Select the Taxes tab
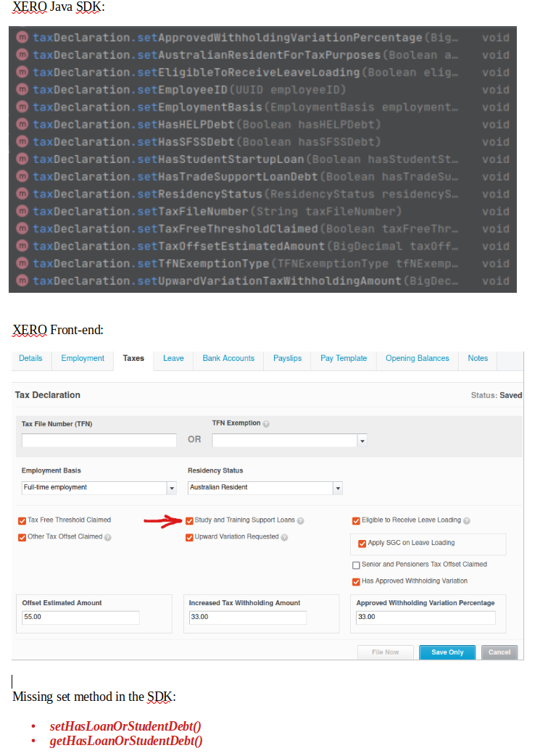 (x=133, y=358)
